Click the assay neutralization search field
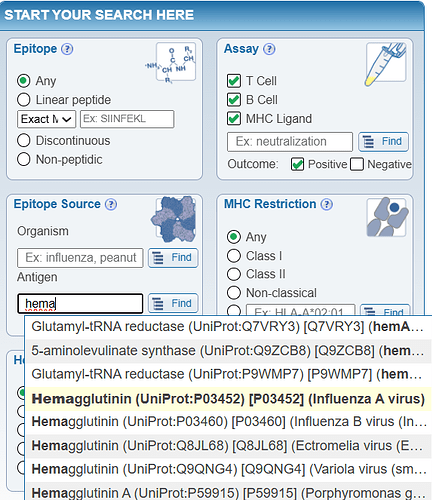 click(290, 142)
